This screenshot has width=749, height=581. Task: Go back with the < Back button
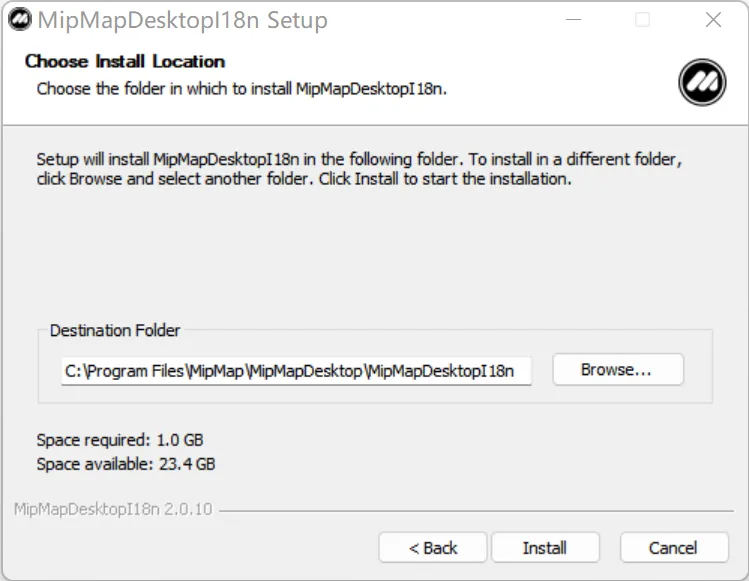(433, 548)
